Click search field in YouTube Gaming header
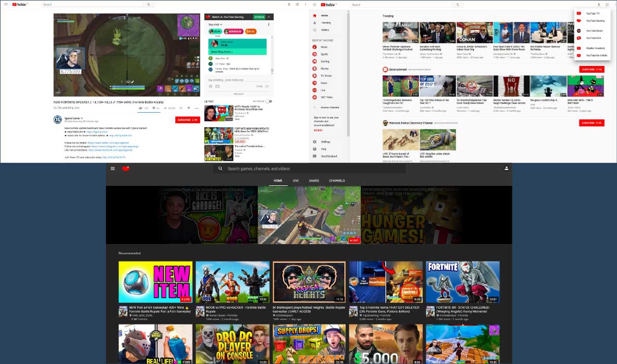Image resolution: width=617 pixels, height=364 pixels. tap(309, 169)
